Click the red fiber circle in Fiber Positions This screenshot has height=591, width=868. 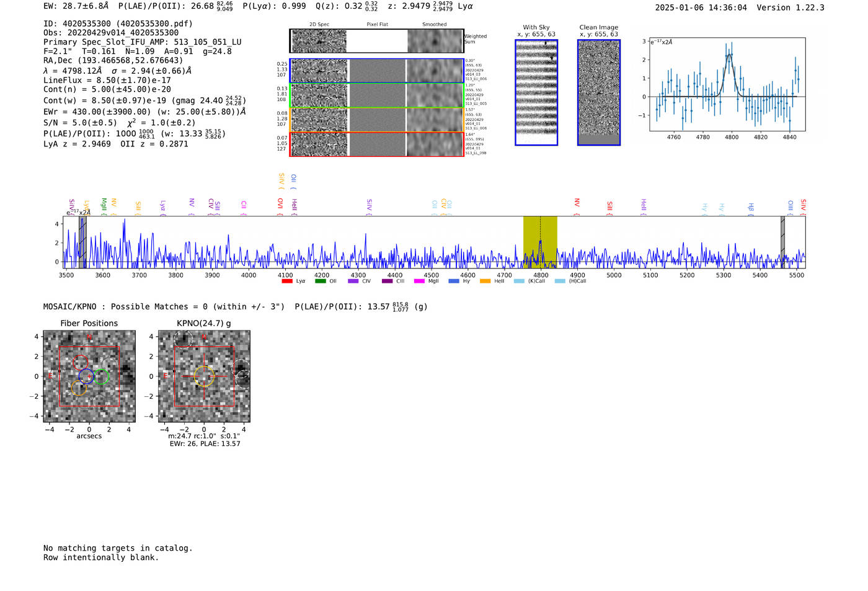(x=81, y=363)
